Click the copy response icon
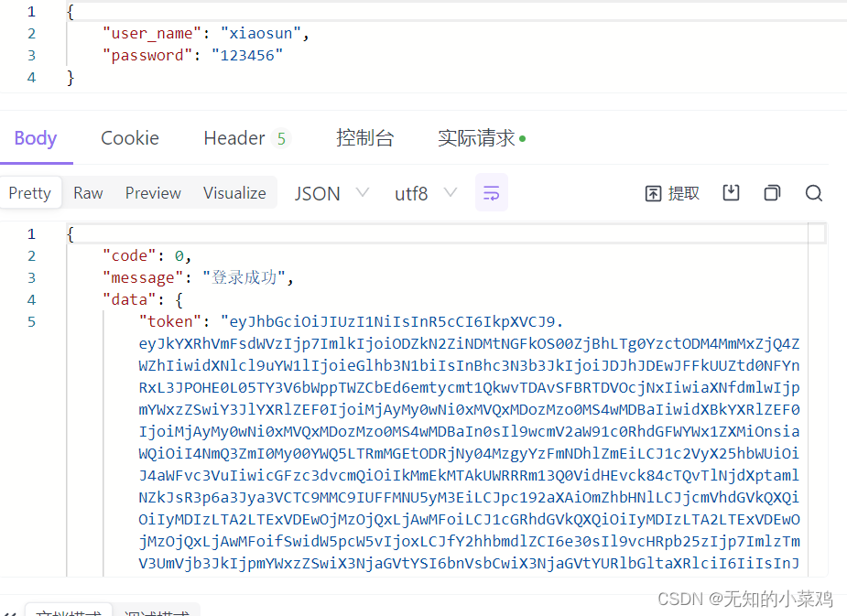847x616 pixels. tap(773, 193)
